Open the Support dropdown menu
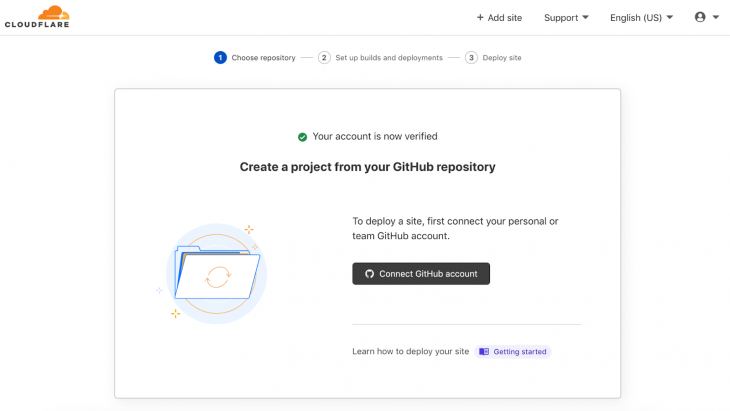The image size is (730, 411). (566, 17)
